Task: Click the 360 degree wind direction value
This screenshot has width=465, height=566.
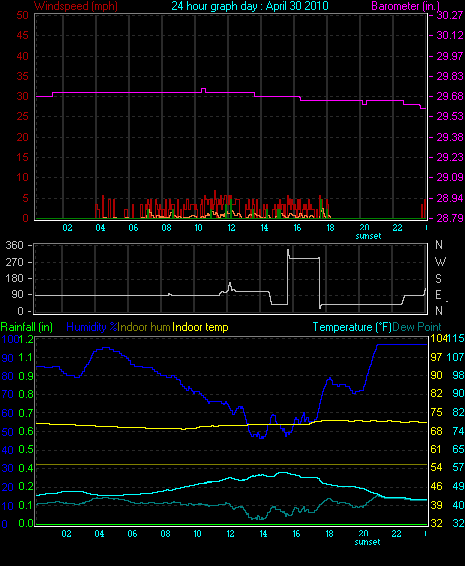Action: coord(14,245)
